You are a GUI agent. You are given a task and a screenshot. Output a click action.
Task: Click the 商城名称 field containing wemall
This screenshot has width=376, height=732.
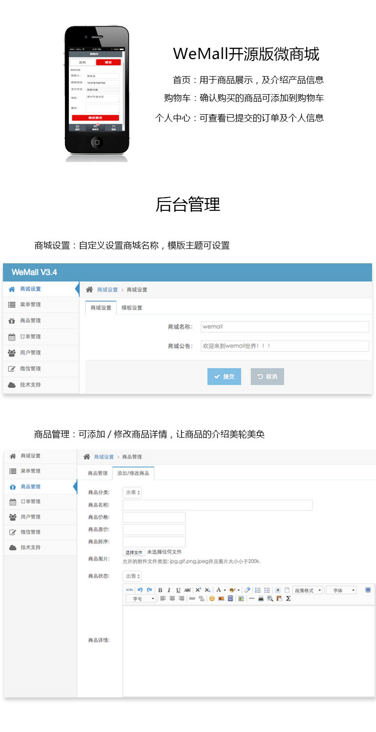tap(285, 327)
